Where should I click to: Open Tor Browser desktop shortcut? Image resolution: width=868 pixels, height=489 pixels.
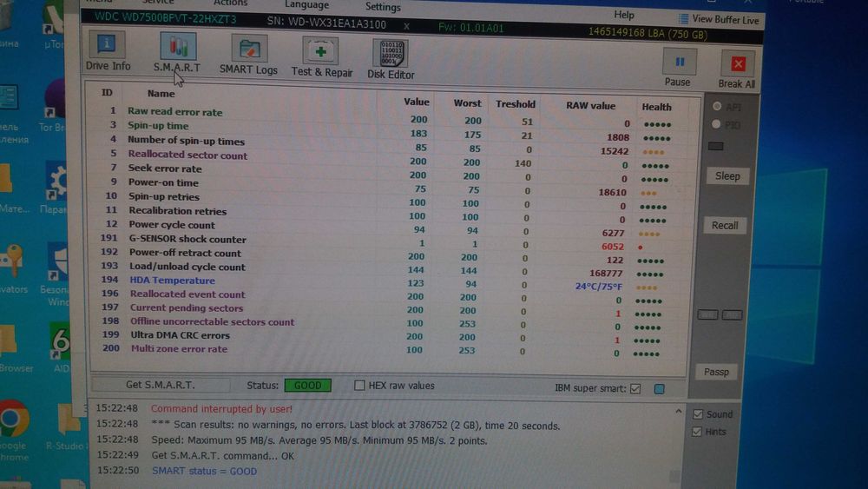[53, 100]
